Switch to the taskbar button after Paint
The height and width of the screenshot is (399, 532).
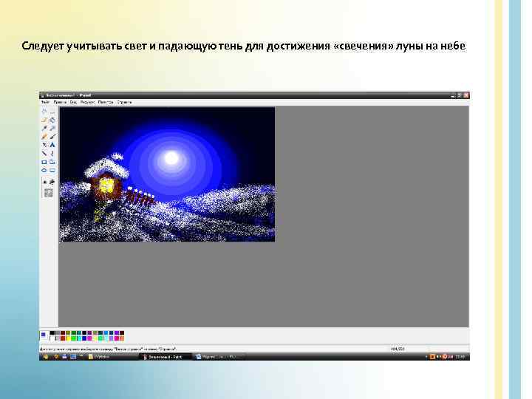pyautogui.click(x=217, y=357)
